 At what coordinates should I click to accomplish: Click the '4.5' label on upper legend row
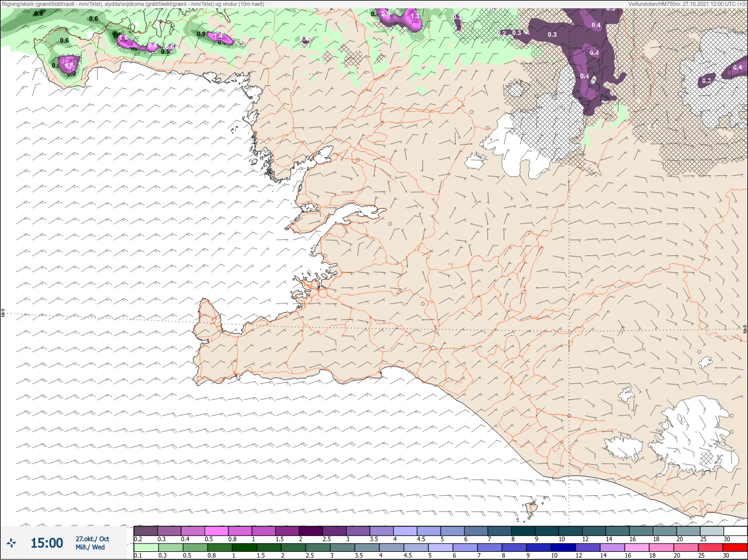[421, 539]
